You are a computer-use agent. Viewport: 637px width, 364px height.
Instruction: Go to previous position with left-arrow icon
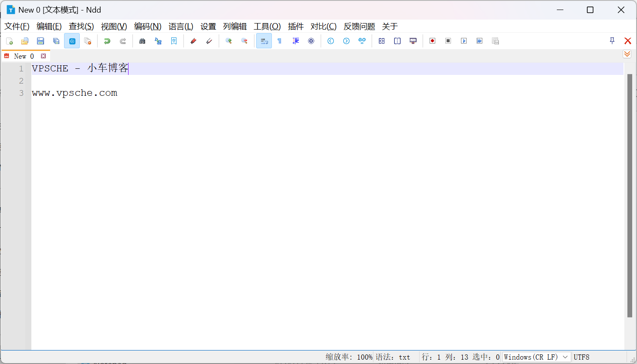coord(331,41)
